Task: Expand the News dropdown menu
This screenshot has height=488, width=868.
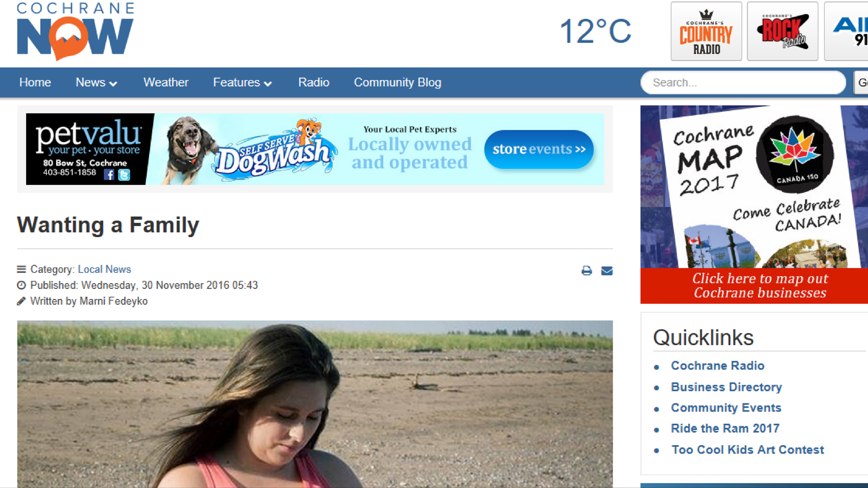Action: tap(96, 82)
